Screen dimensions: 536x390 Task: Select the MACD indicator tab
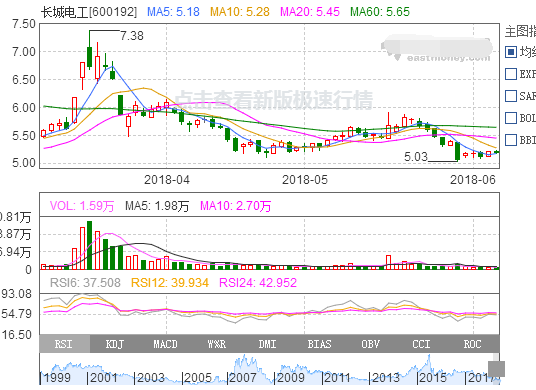click(165, 344)
